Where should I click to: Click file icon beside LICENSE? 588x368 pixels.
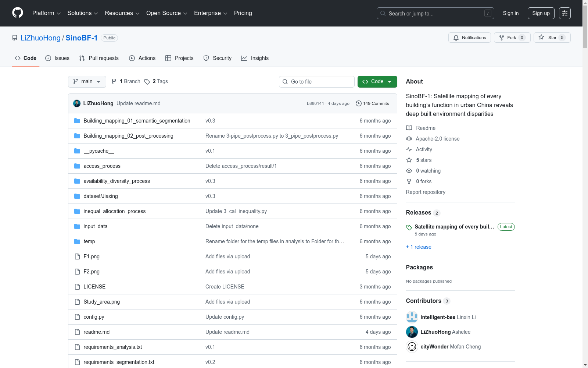pos(77,287)
